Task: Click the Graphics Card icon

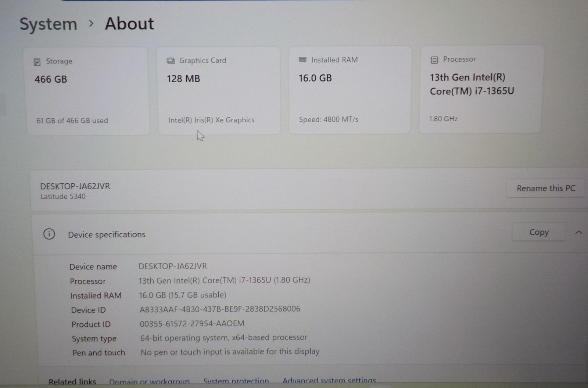Action: tap(171, 61)
